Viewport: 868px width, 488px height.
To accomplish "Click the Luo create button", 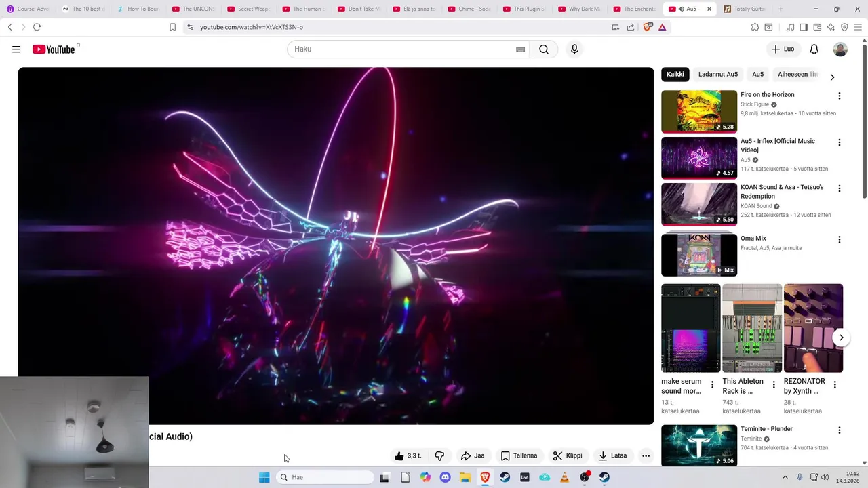I will [783, 49].
